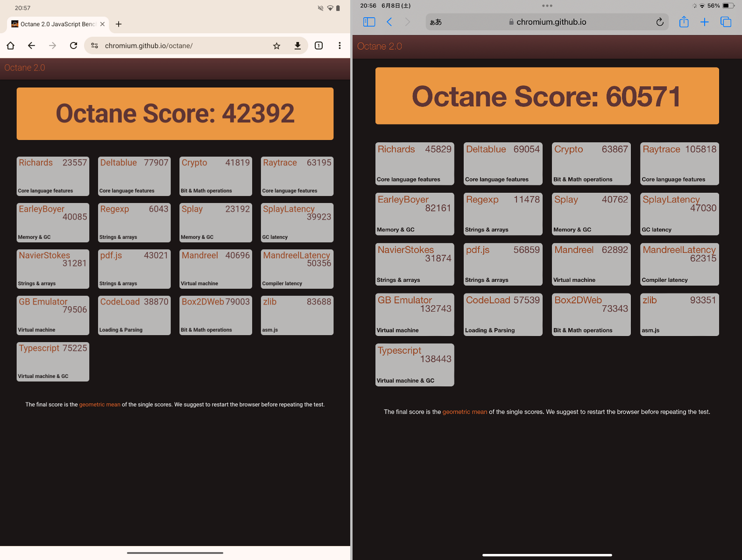Select Splay 40762 tile in Safari
The width and height of the screenshot is (742, 560).
click(591, 214)
